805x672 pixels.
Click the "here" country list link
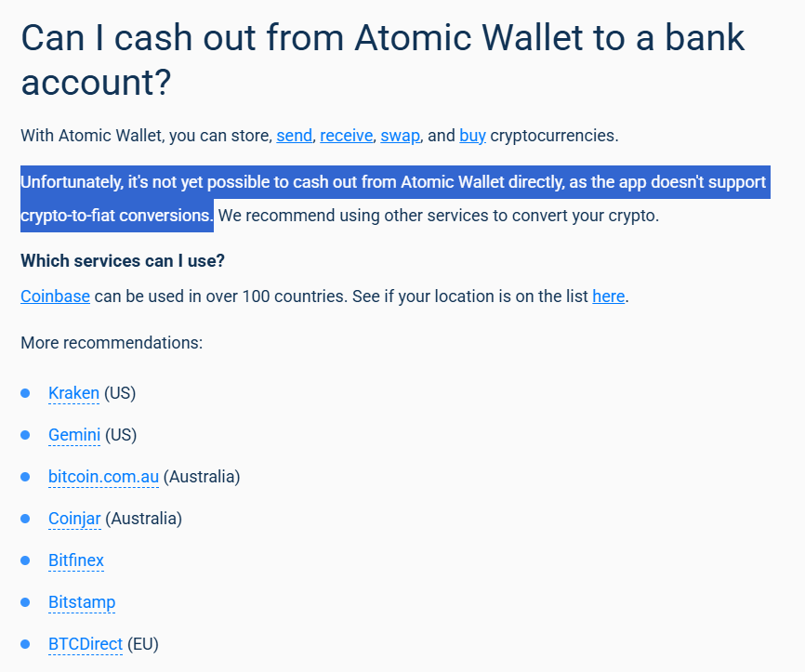point(608,296)
